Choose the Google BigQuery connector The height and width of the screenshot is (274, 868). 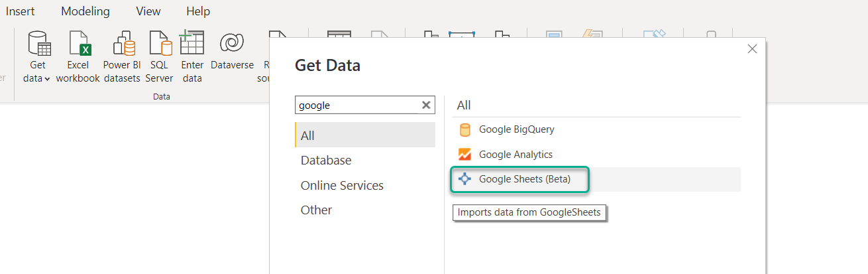[x=596, y=129]
